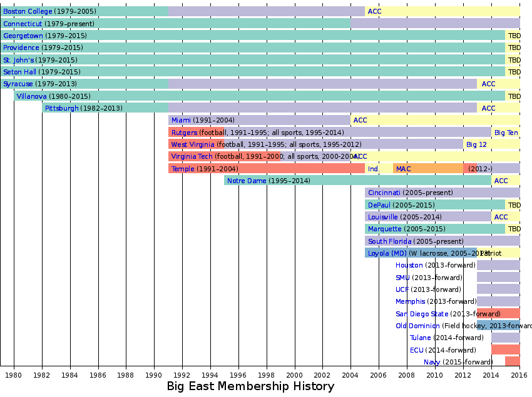Click the Louisville link
This screenshot has width=532, height=397.
click(x=382, y=217)
